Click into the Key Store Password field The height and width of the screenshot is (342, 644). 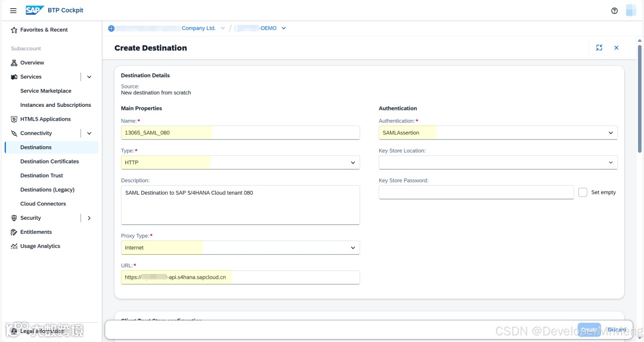point(475,192)
